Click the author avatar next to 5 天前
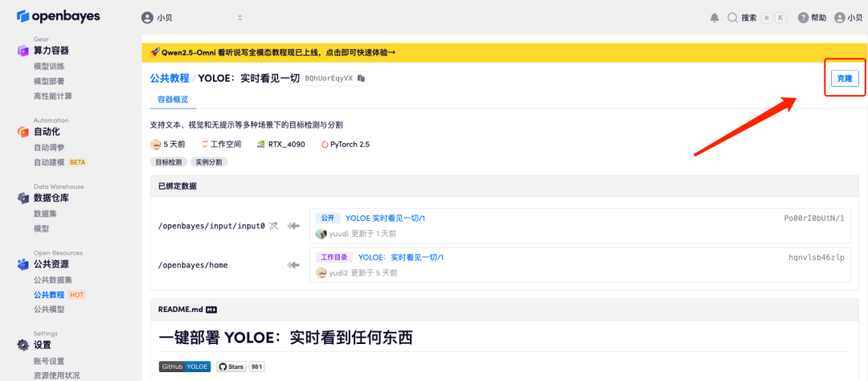The image size is (868, 381). 156,144
